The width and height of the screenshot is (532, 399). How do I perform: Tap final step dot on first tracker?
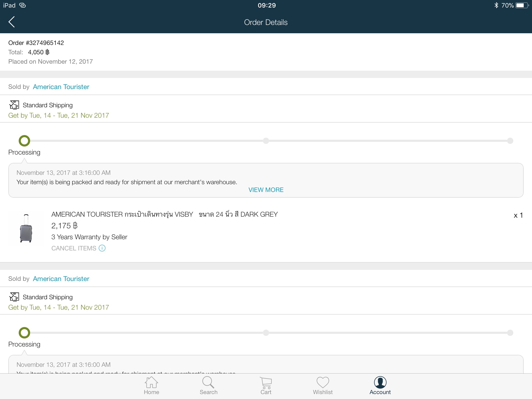click(x=510, y=141)
